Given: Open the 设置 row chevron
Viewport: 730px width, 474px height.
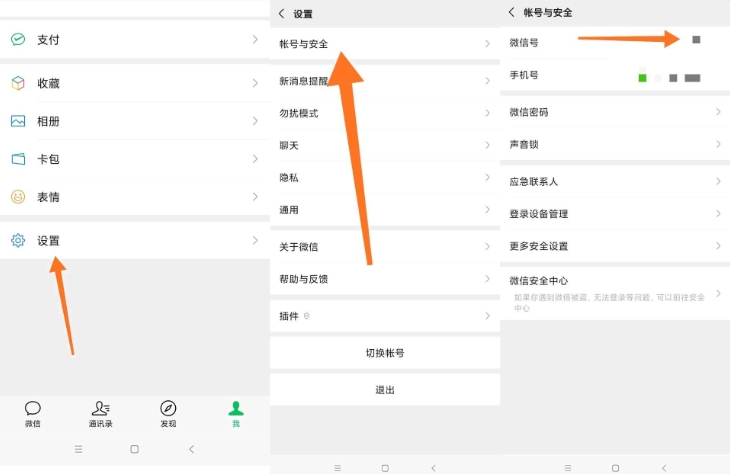Looking at the screenshot, I should point(255,240).
